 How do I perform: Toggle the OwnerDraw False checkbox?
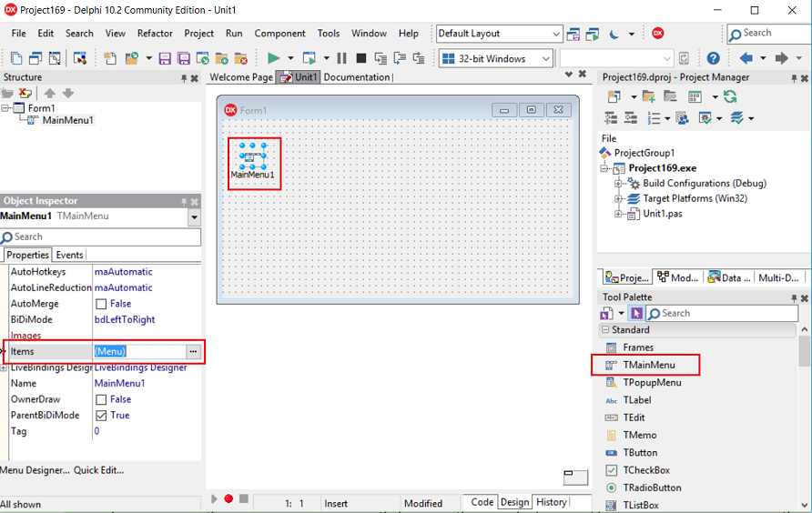(x=101, y=399)
